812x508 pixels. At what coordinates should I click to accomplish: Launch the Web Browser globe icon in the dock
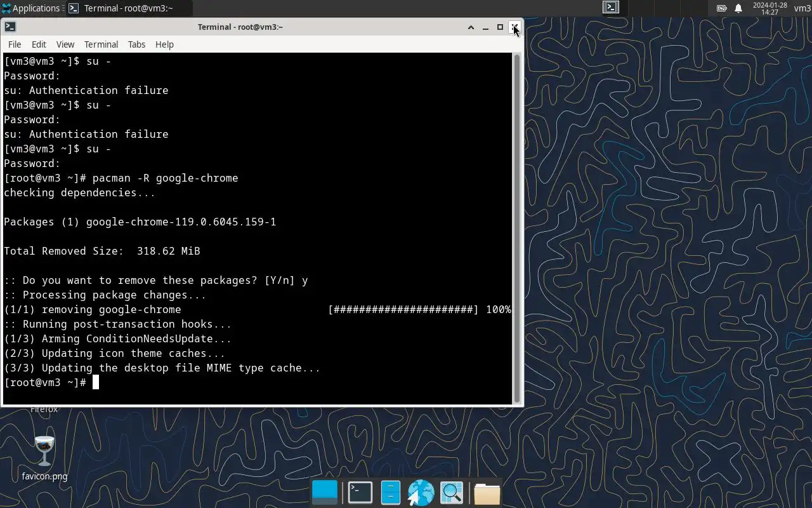tap(421, 493)
